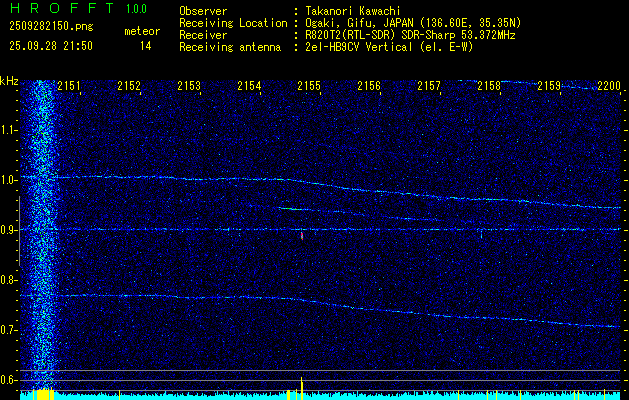This screenshot has height=400, width=629.
Task: Click the tall yellow spike at the bottom
Action: pyautogui.click(x=302, y=386)
